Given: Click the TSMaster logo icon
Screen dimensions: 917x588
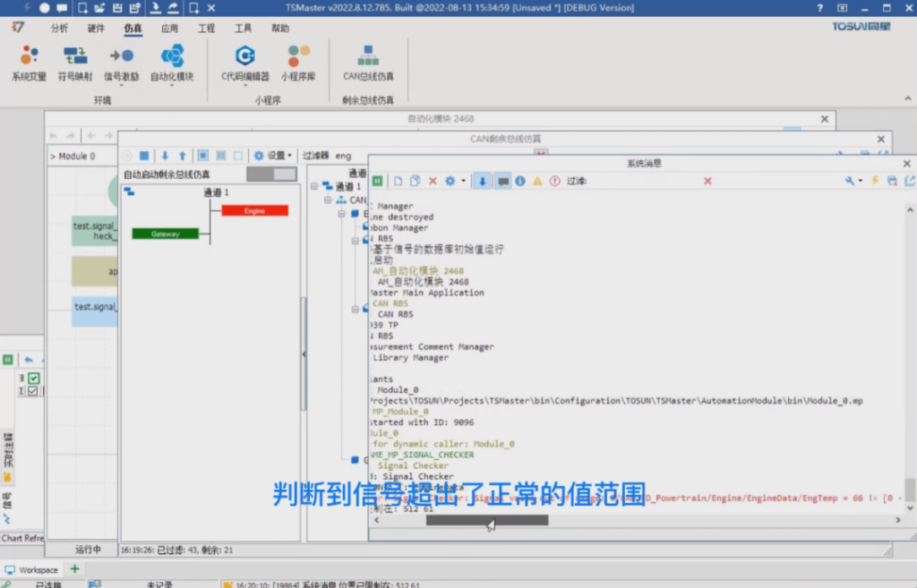Looking at the screenshot, I should point(18,27).
